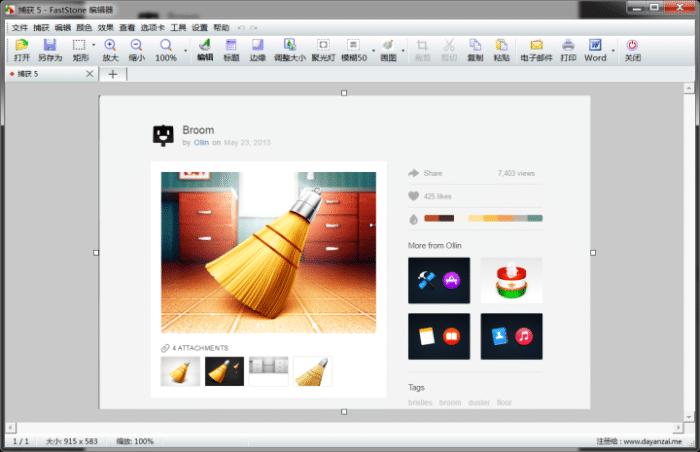Open the 文件 (File) menu
This screenshot has height=452, width=700.
pos(19,28)
